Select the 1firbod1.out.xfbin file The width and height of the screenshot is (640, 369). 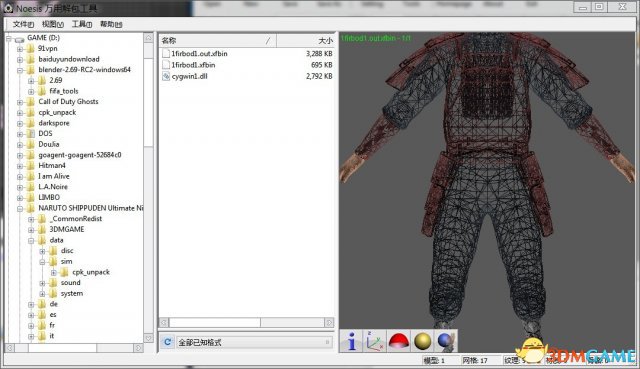click(x=199, y=53)
